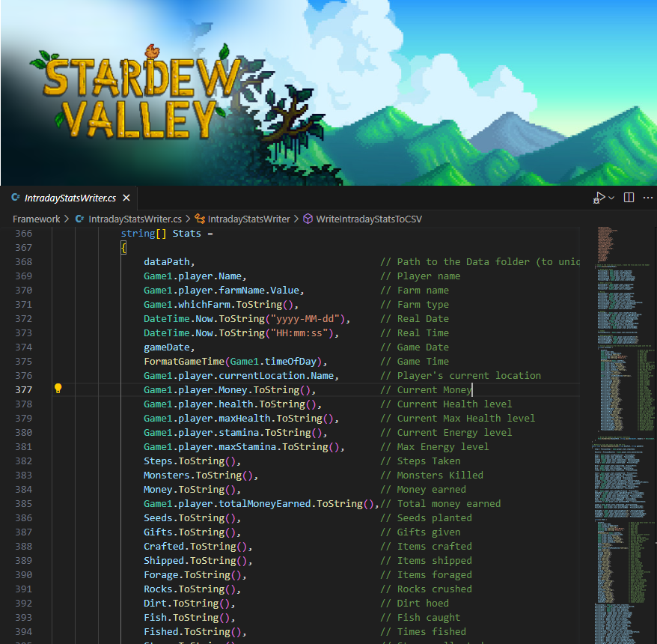Open the WriteIntradayStatsToCSV method breadcrumb
This screenshot has height=644, width=657.
pyautogui.click(x=369, y=219)
